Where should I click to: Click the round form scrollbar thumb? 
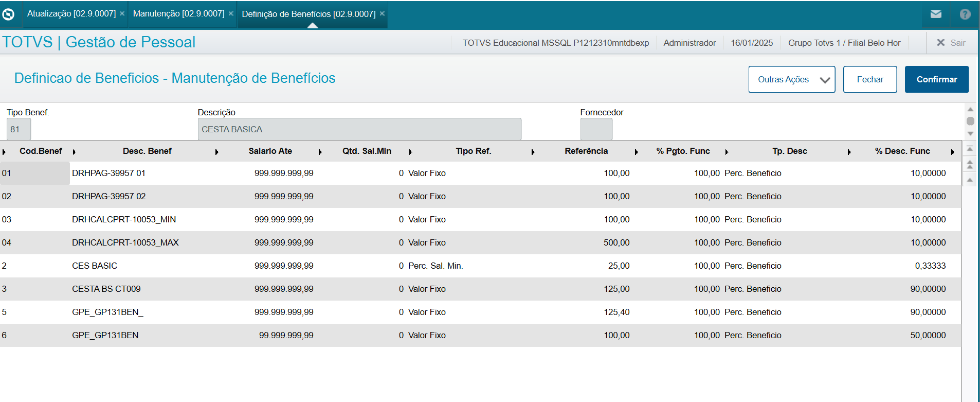point(970,121)
